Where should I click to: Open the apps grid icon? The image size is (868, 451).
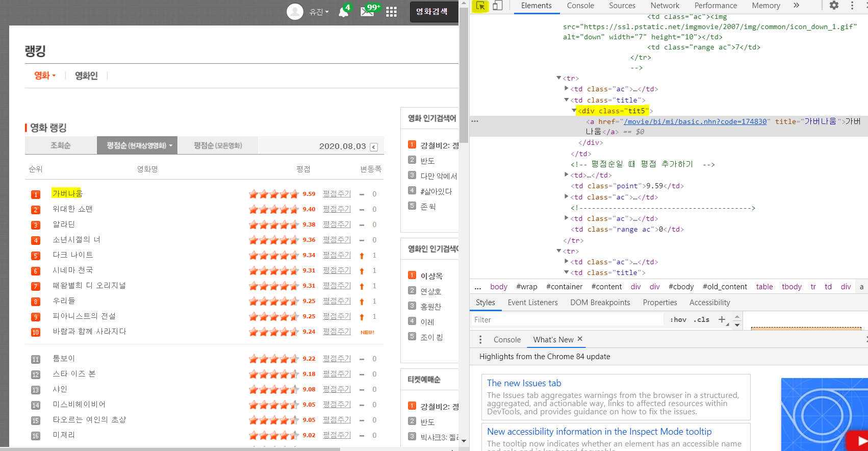pos(391,12)
